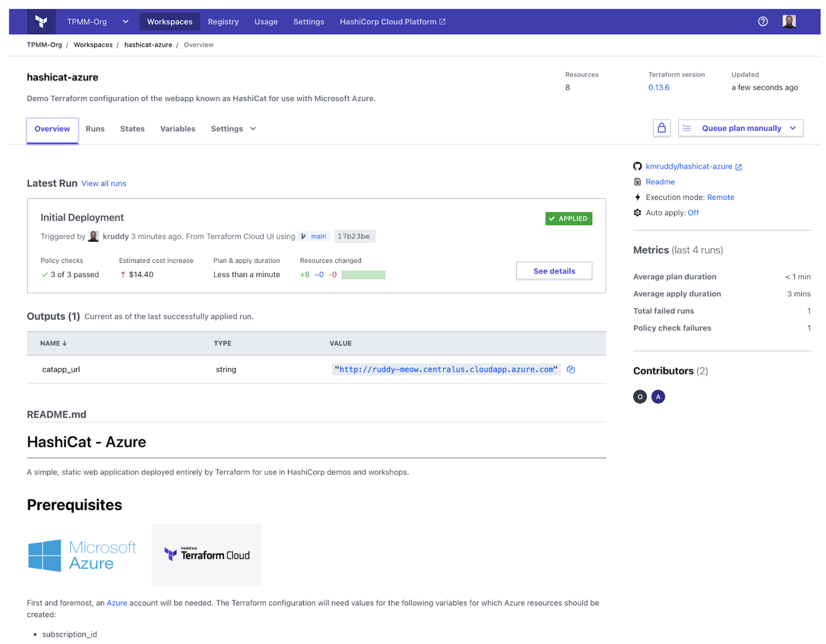Image resolution: width=826 pixels, height=644 pixels.
Task: Click the Terraform logo in the navbar
Action: point(42,21)
